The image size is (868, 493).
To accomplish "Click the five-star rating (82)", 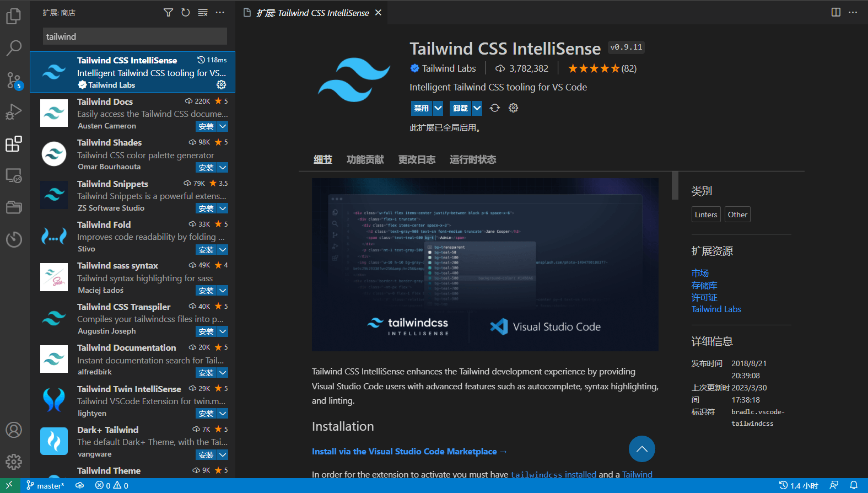I will (602, 68).
